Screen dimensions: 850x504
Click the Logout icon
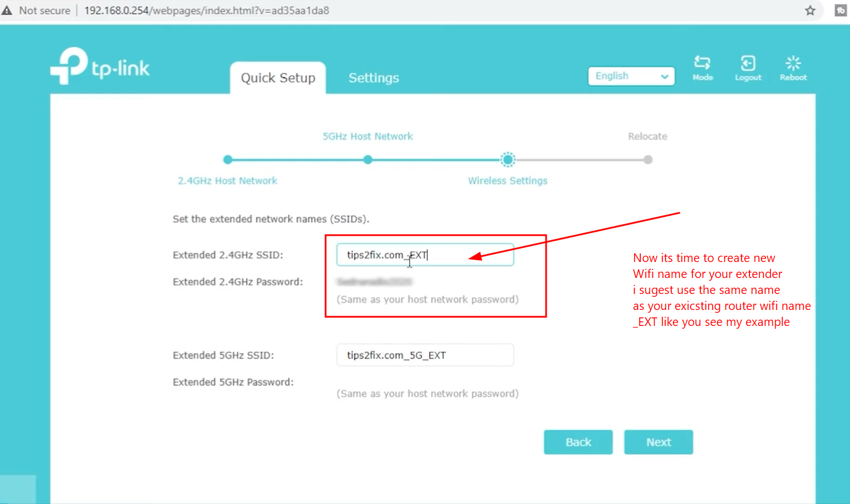click(x=748, y=63)
